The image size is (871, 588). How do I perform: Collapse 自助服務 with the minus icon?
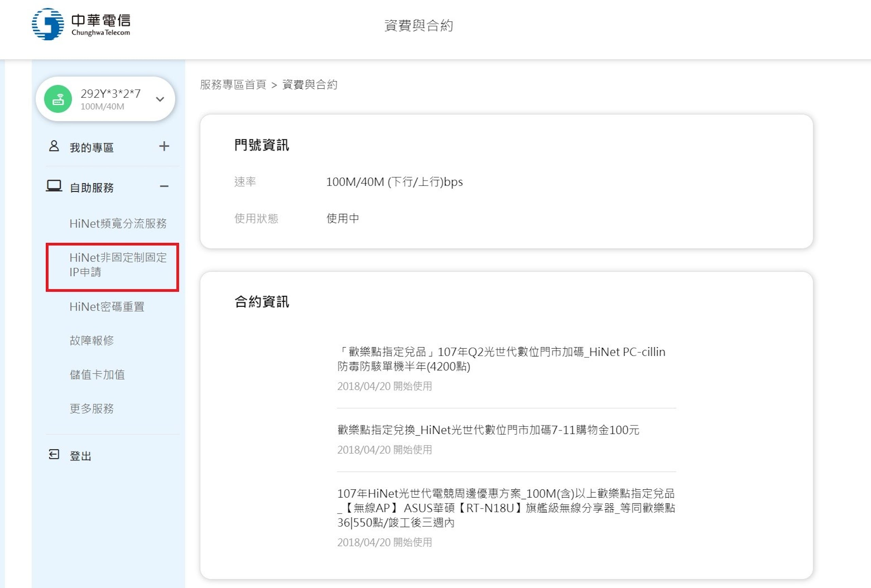164,186
